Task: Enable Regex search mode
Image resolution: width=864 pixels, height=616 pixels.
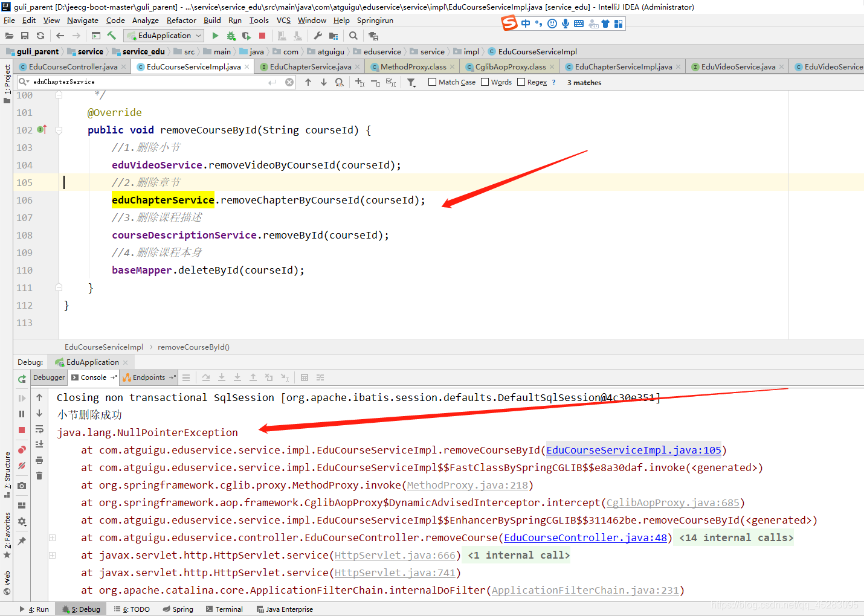Action: pos(521,82)
